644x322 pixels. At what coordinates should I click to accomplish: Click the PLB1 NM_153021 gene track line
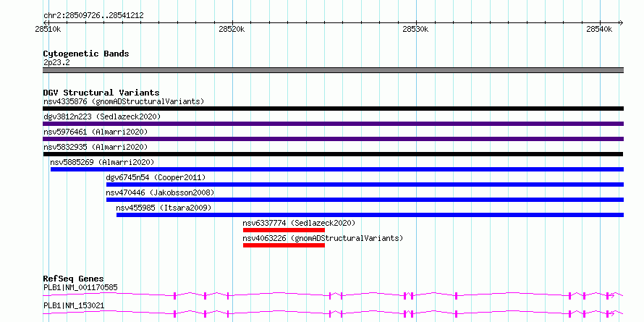pyautogui.click(x=333, y=313)
